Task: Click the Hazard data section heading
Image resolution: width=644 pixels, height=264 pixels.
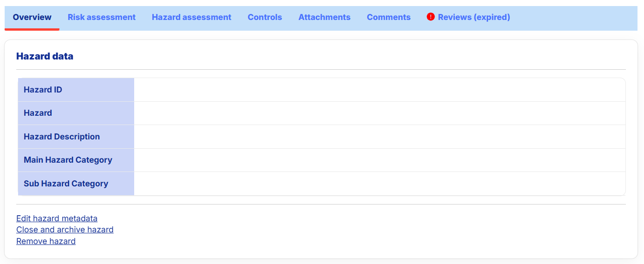Action: click(x=45, y=56)
